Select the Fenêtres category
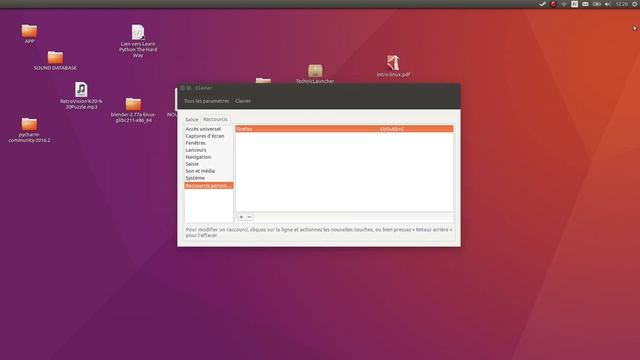 click(x=209, y=143)
